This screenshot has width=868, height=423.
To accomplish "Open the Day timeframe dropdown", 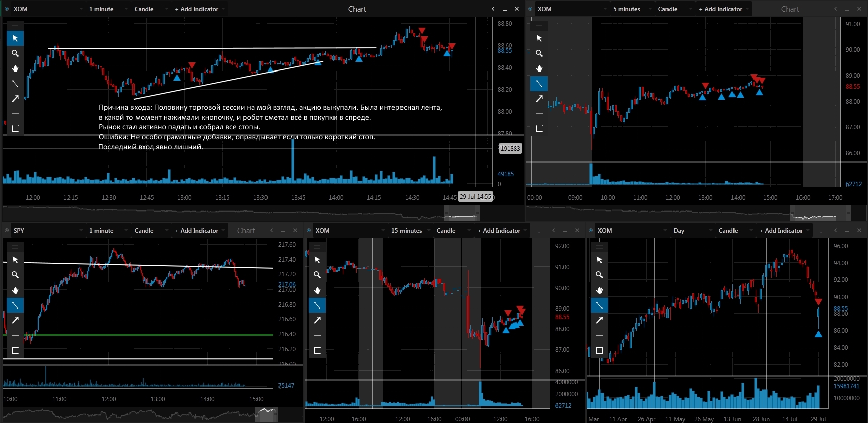I will [693, 230].
